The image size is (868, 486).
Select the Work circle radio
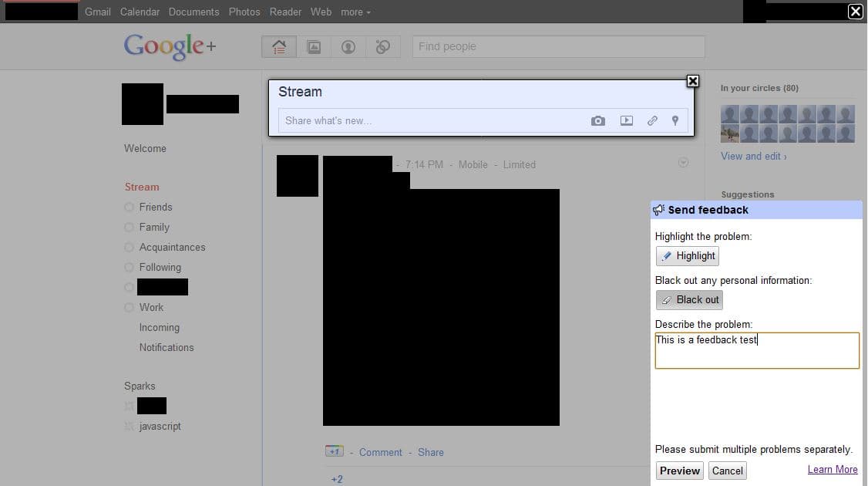[x=129, y=308]
